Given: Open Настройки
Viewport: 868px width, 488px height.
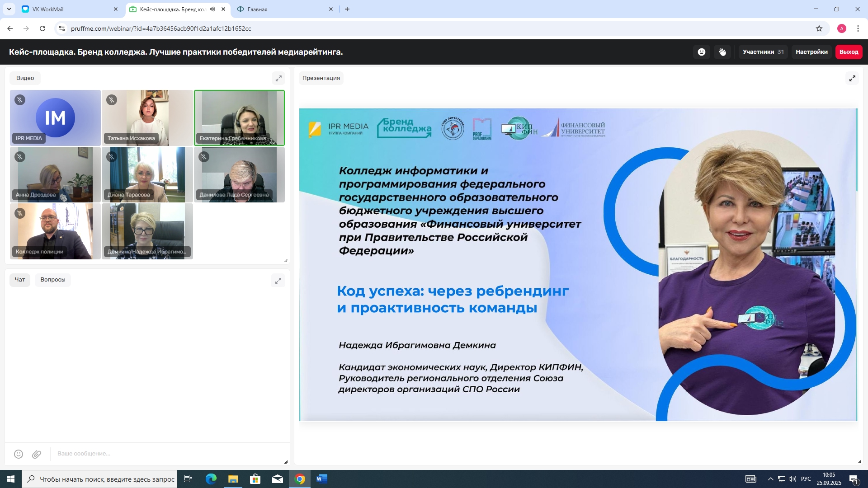Looking at the screenshot, I should (x=811, y=52).
